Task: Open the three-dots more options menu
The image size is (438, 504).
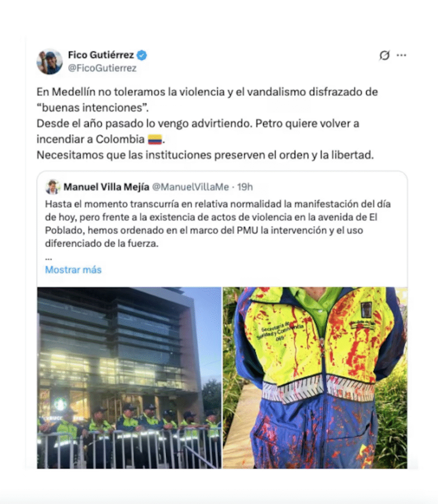Action: click(401, 55)
